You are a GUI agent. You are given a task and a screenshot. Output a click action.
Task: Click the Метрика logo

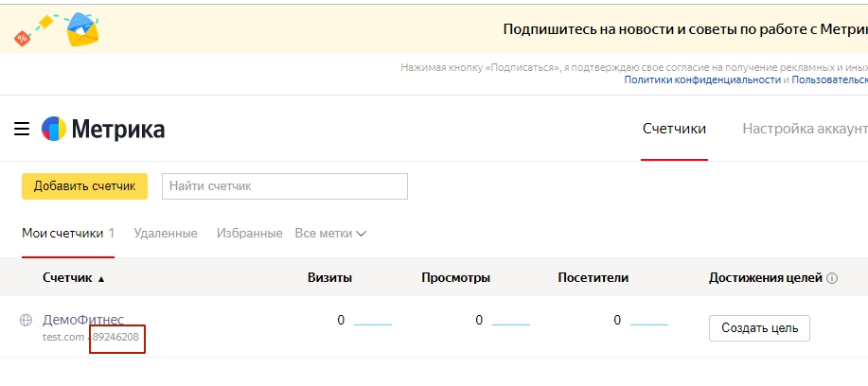(103, 130)
